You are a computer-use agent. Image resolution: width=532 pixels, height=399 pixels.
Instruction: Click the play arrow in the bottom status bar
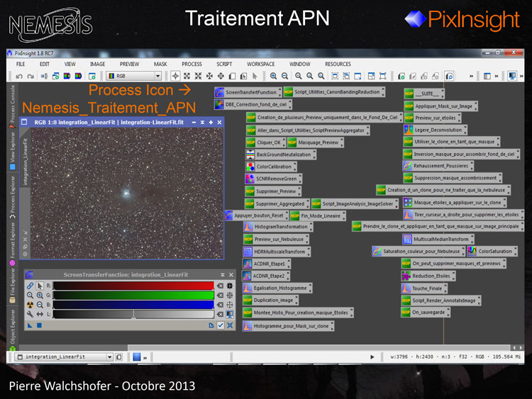372,357
